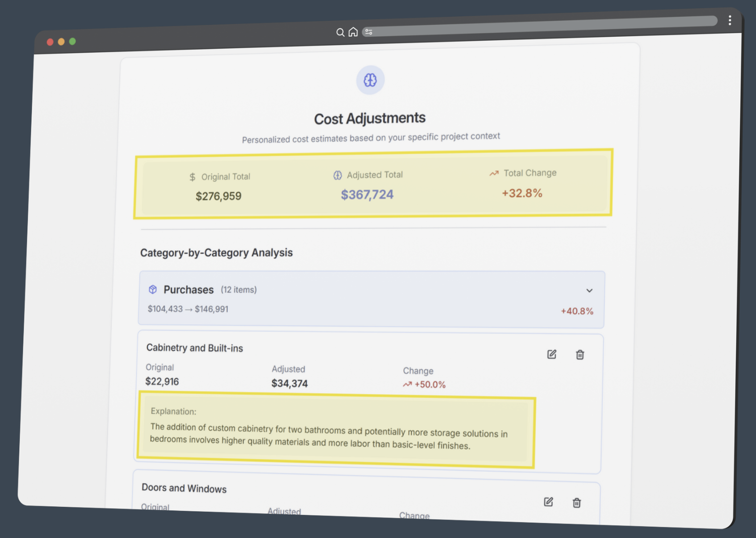Click the brain icon next to Adjusted Total
The image size is (756, 538).
tap(337, 175)
